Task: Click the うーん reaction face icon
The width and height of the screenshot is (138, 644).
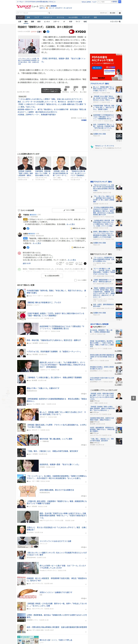Action: (77, 264)
